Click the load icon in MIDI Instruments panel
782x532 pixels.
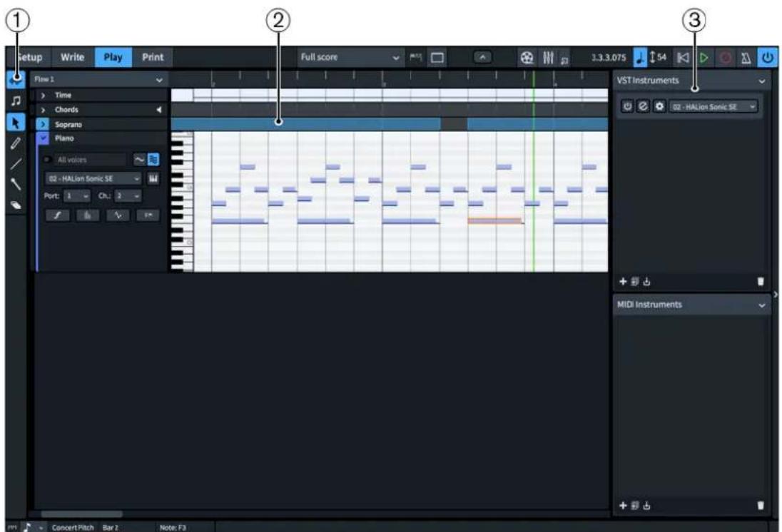647,506
